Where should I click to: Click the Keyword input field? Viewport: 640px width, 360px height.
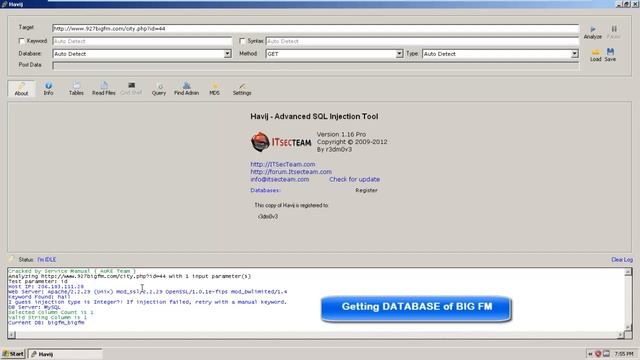coord(142,41)
